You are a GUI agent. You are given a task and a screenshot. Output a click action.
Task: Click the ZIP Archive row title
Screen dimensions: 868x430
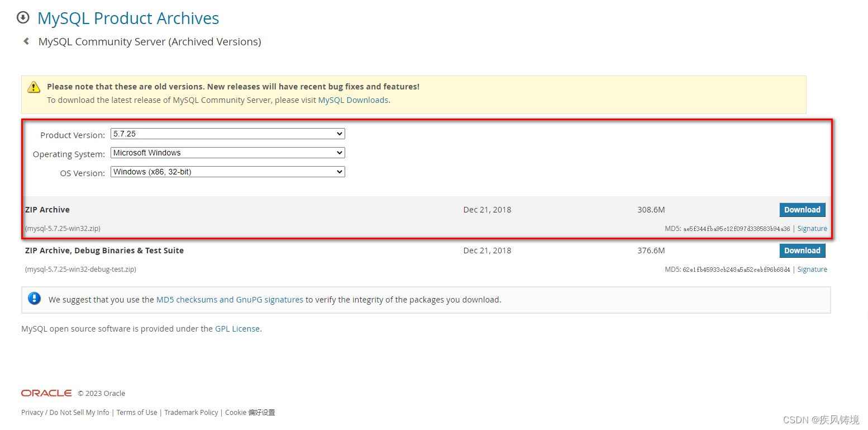pyautogui.click(x=47, y=210)
